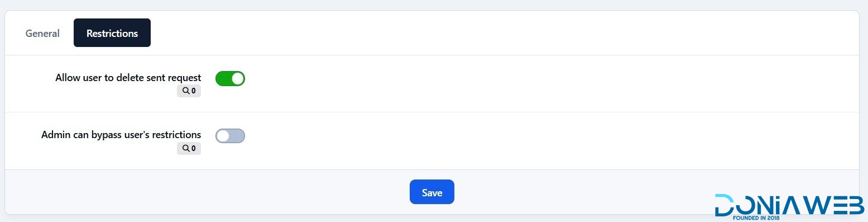Click the Allow user to delete sent request label

128,78
